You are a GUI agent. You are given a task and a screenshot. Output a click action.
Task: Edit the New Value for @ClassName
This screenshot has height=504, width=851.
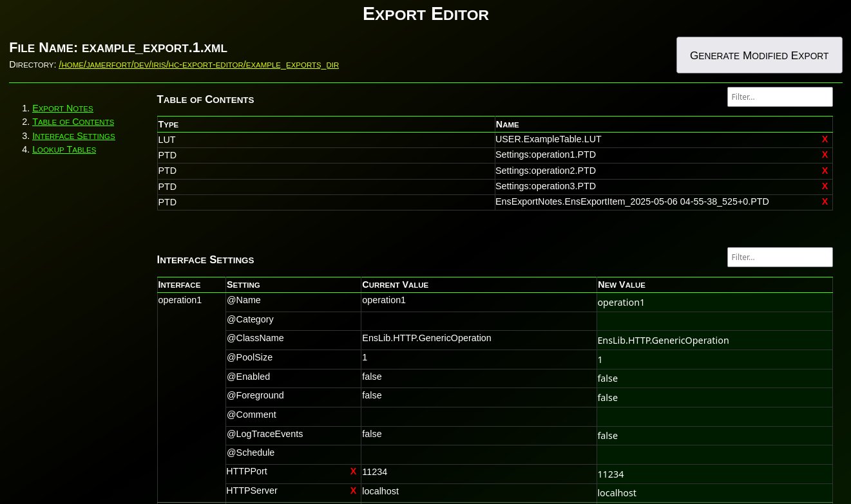pos(714,341)
